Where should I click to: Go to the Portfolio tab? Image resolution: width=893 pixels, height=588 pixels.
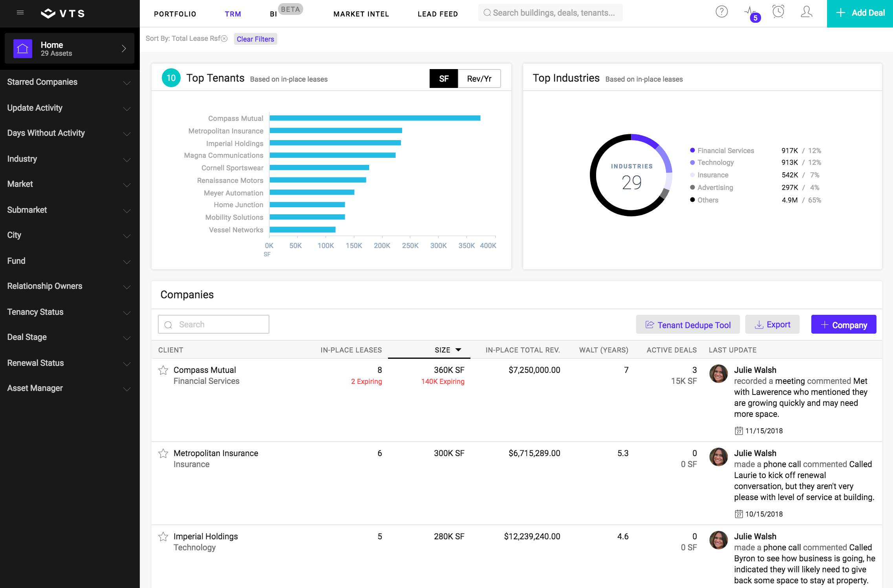pos(175,14)
